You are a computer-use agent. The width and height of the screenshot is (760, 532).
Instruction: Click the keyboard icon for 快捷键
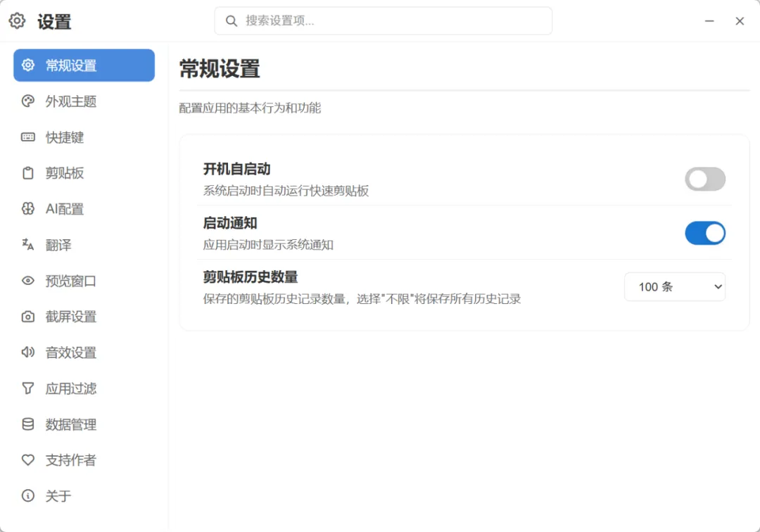point(28,137)
